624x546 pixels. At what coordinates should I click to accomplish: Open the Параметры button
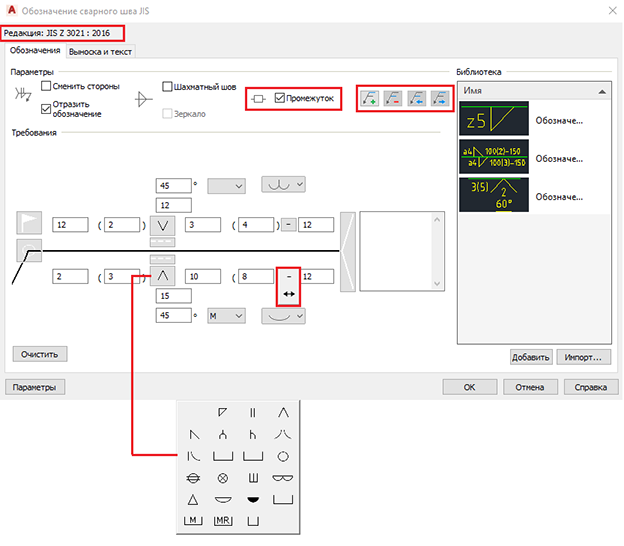[x=35, y=387]
